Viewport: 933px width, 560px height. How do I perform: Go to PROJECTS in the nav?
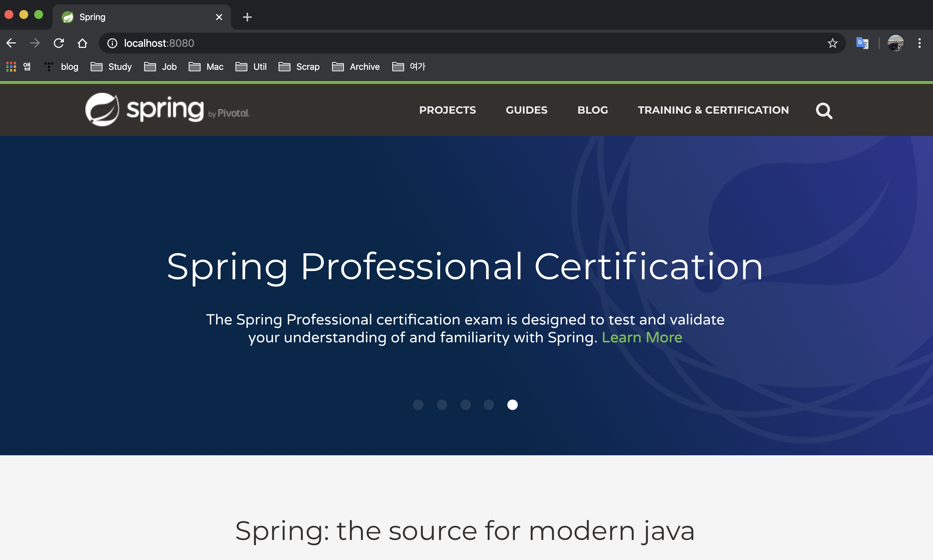448,110
